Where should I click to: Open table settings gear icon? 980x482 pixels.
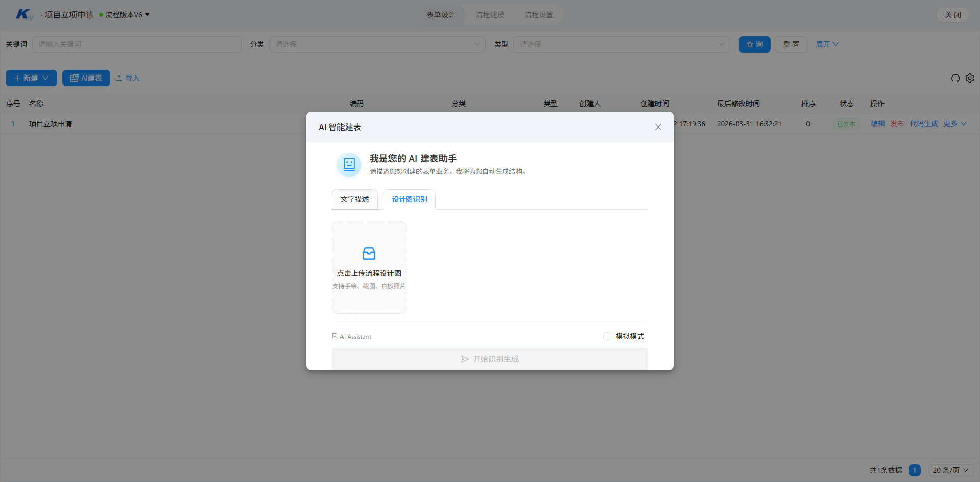[970, 78]
